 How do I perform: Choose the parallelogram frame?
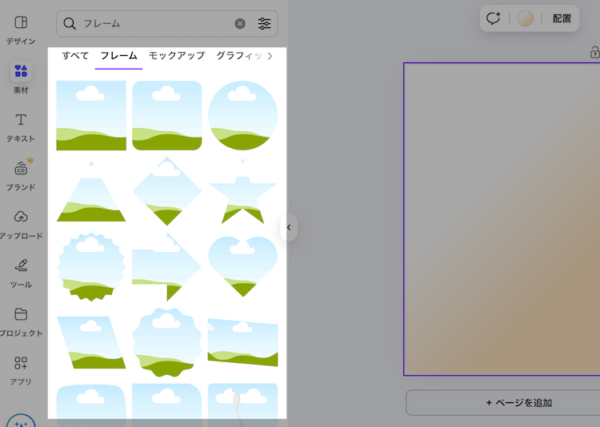91,342
